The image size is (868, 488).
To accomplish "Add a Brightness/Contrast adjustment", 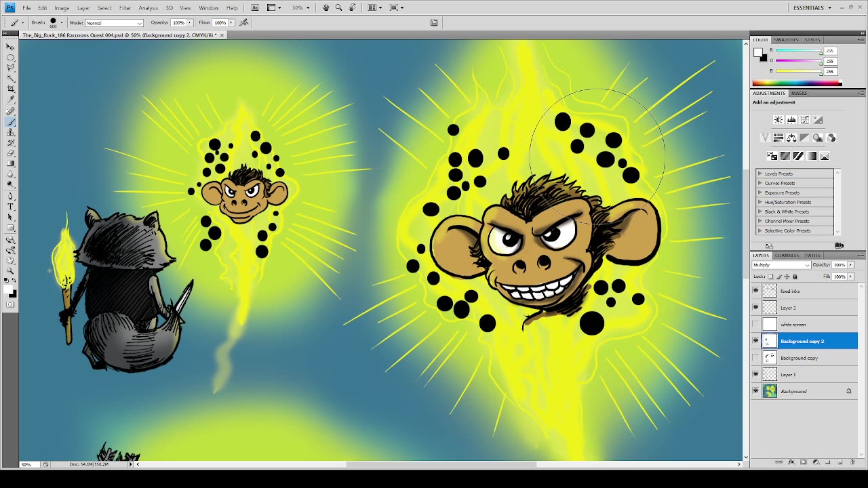I will [x=778, y=120].
